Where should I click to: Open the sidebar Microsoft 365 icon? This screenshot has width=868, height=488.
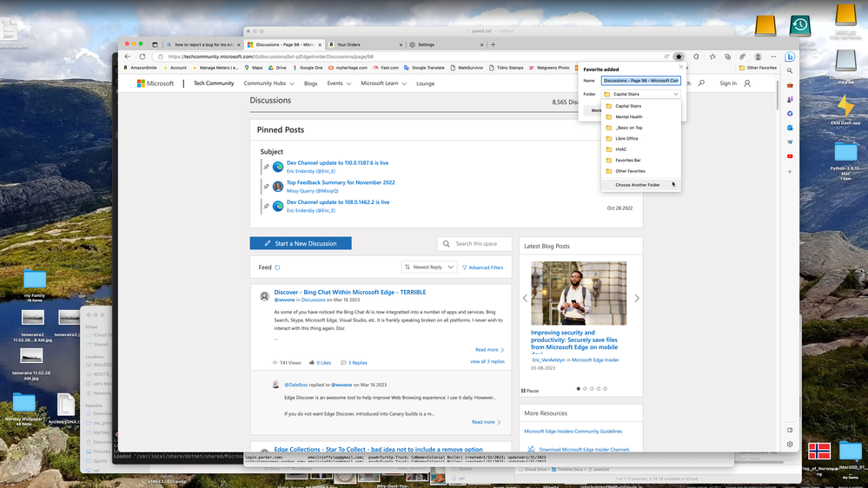pos(790,114)
